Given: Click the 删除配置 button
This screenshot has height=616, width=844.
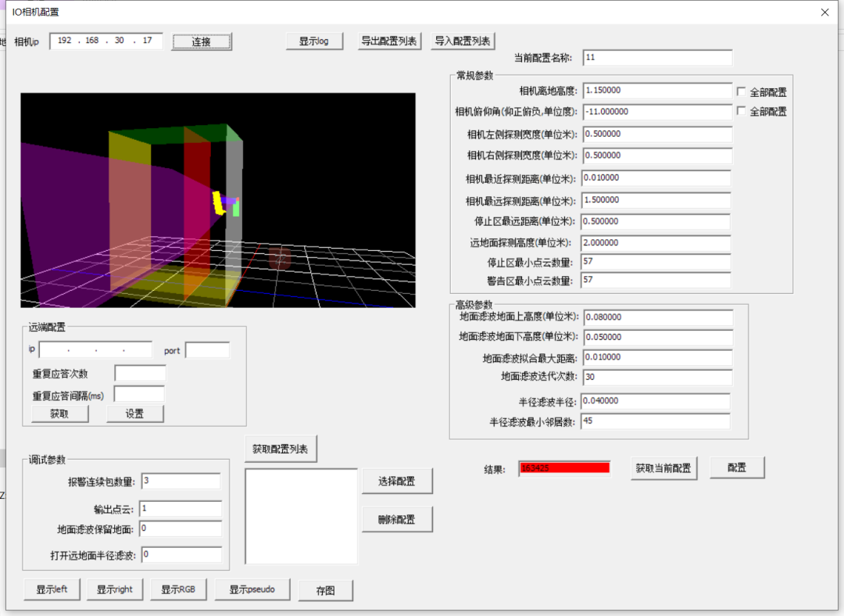Looking at the screenshot, I should [397, 519].
